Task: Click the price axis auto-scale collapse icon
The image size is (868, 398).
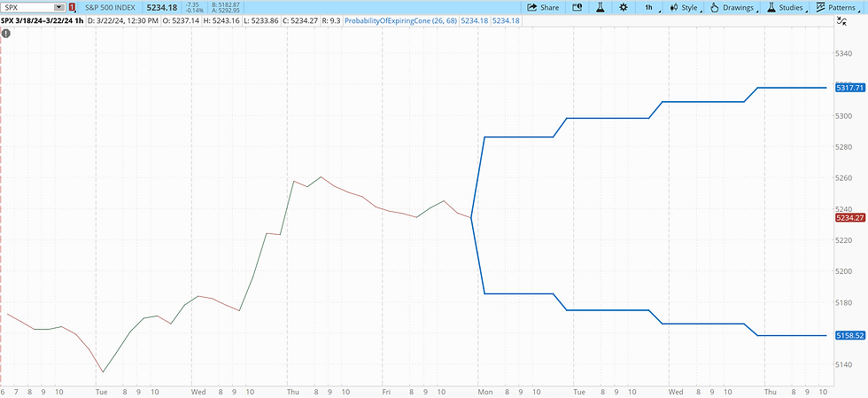Action: [x=841, y=21]
